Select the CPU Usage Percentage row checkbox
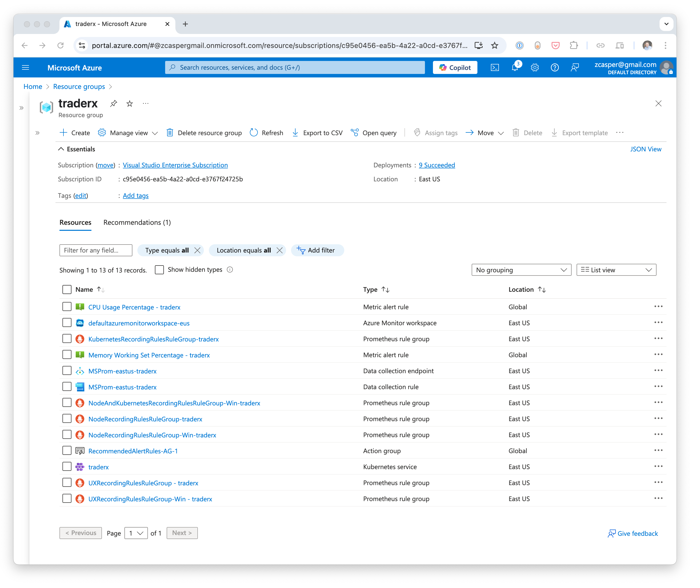Screen dimensions: 700x588 [x=67, y=307]
